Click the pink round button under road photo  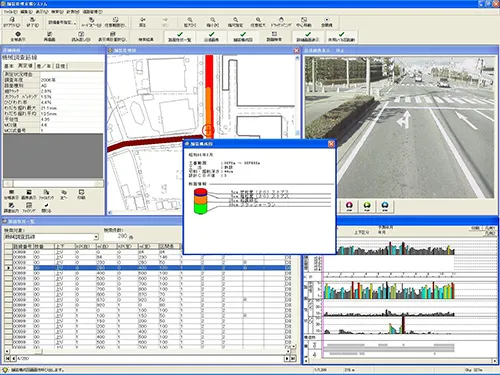point(349,206)
